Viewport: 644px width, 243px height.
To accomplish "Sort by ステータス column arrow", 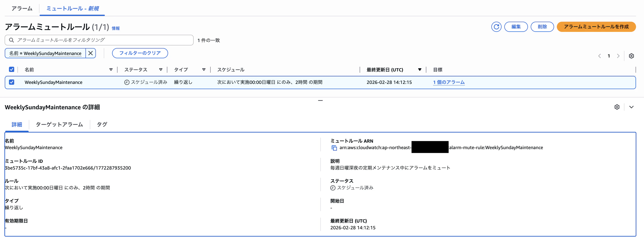I will (161, 70).
